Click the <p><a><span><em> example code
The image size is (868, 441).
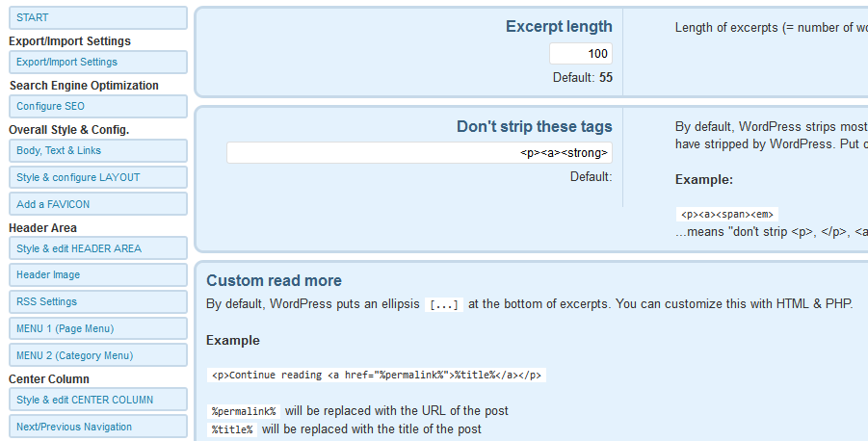[726, 214]
